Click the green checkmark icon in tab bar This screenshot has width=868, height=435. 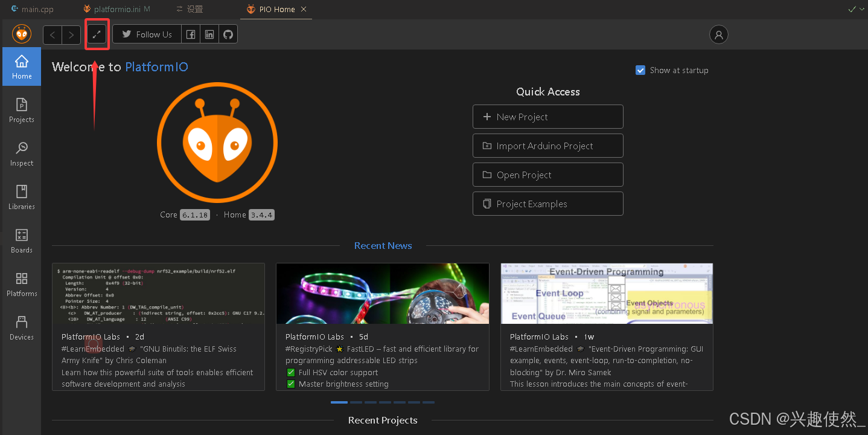point(852,9)
